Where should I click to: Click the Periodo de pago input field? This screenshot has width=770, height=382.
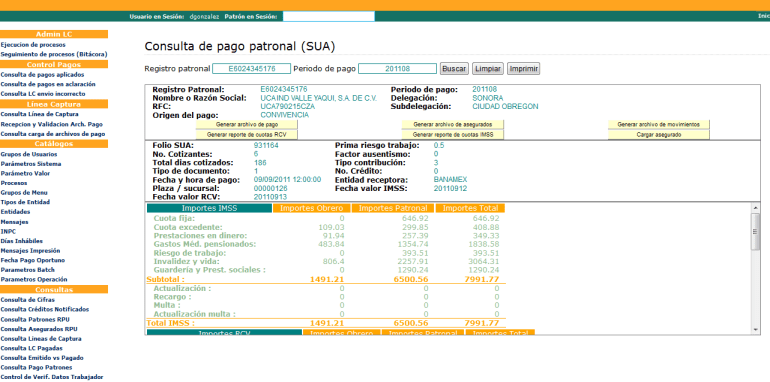[397, 69]
